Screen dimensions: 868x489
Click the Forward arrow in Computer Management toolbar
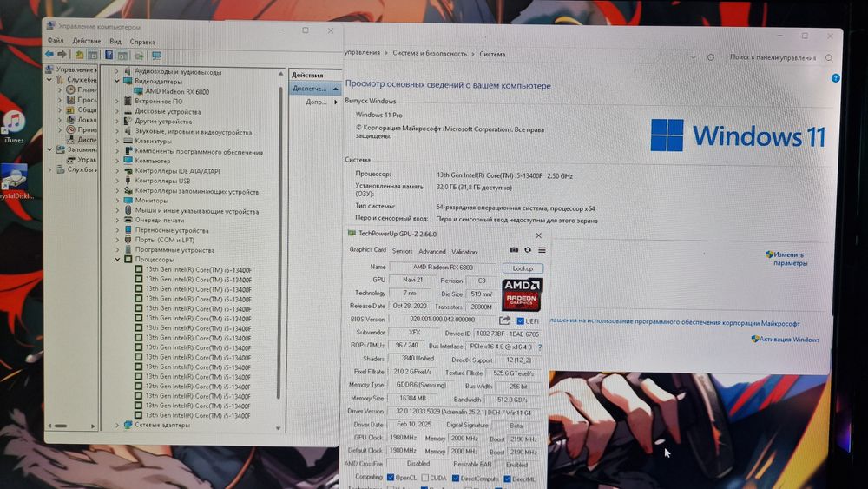pyautogui.click(x=62, y=54)
